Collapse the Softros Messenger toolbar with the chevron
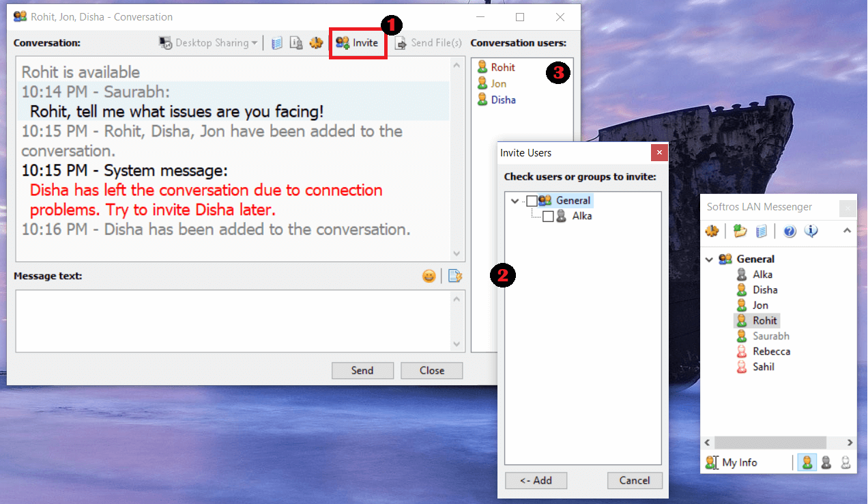Viewport: 868px width, 504px height. click(847, 231)
